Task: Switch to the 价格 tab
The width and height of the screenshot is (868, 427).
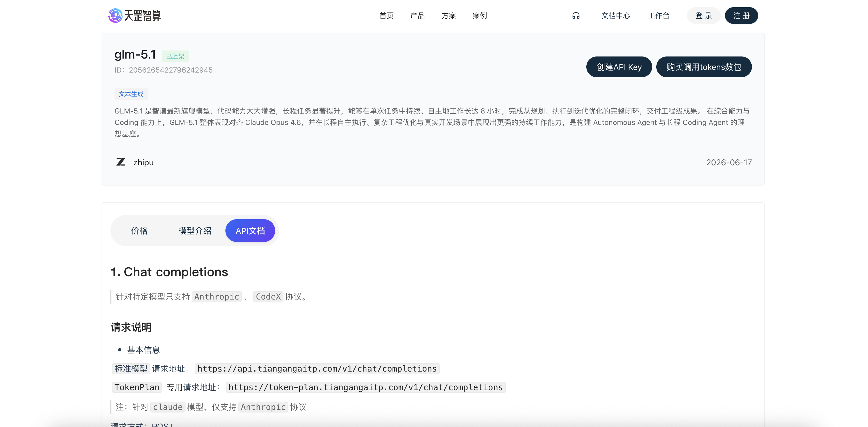Action: [139, 231]
